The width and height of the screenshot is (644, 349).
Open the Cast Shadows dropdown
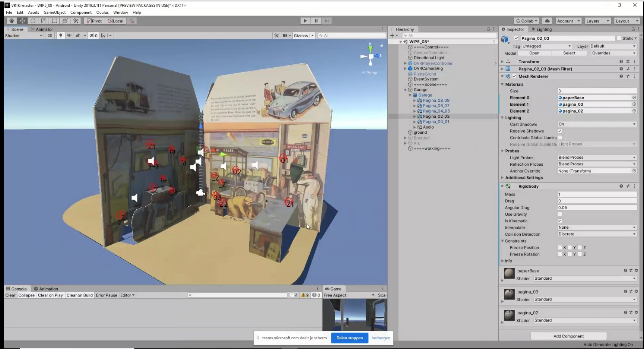pyautogui.click(x=597, y=124)
